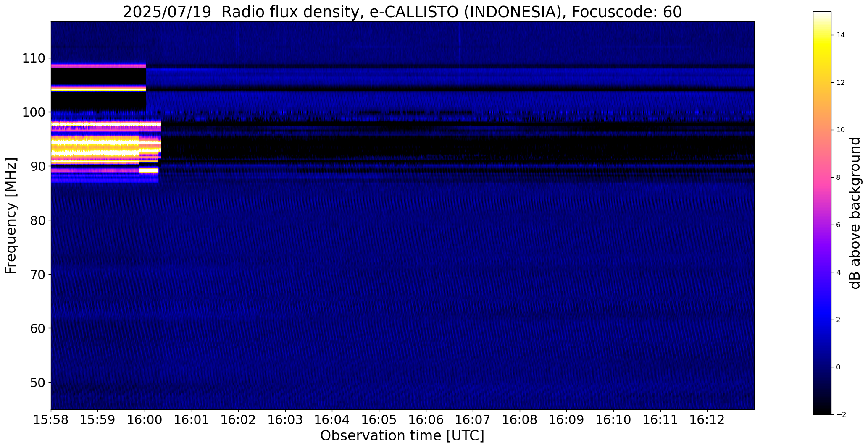Click the 60 MHz frequency tick label
This screenshot has width=868, height=448.
pyautogui.click(x=37, y=328)
